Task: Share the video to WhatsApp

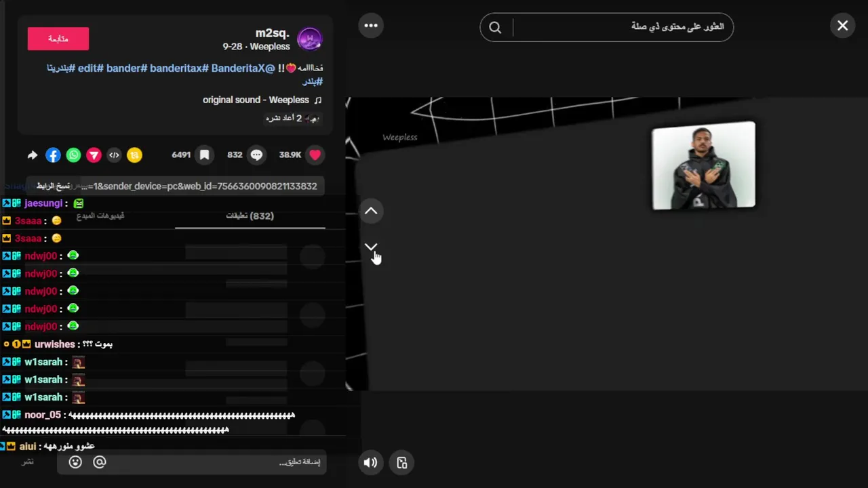Action: click(x=73, y=155)
